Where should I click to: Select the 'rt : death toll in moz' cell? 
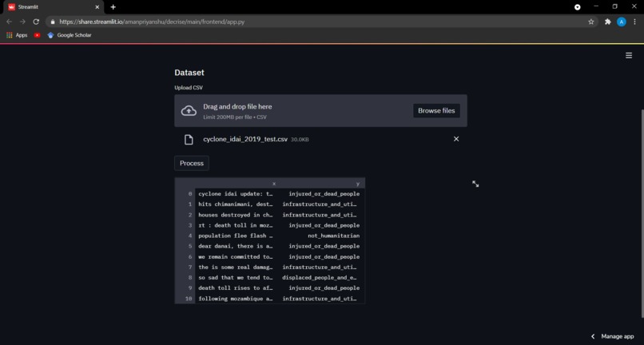tap(236, 225)
